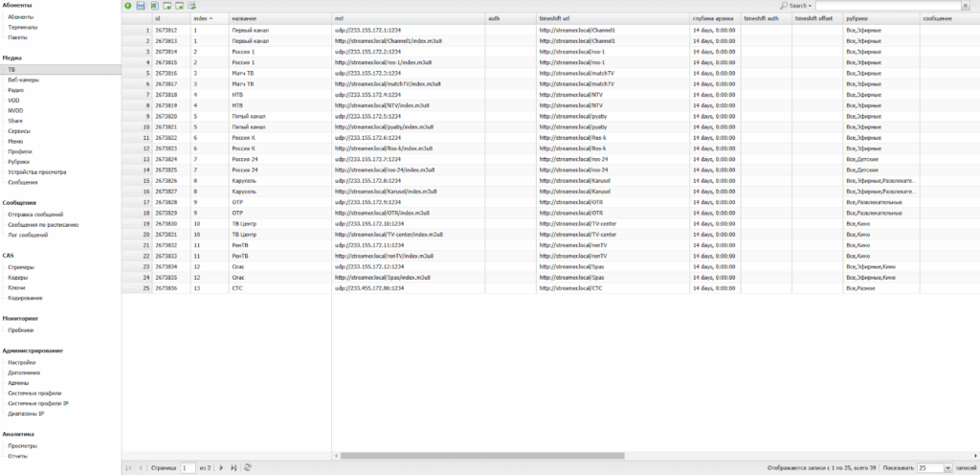Refresh the table with the reload icon
This screenshot has width=980, height=475.
coord(248,467)
